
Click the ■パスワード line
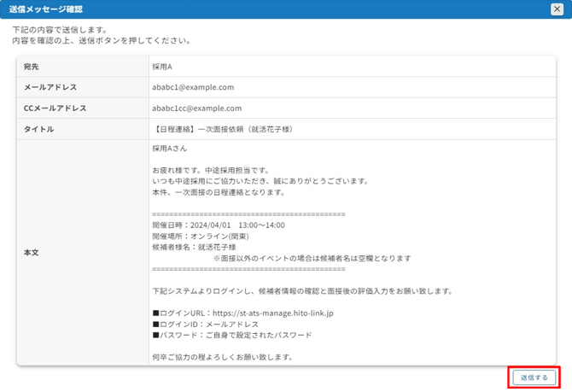[232, 335]
